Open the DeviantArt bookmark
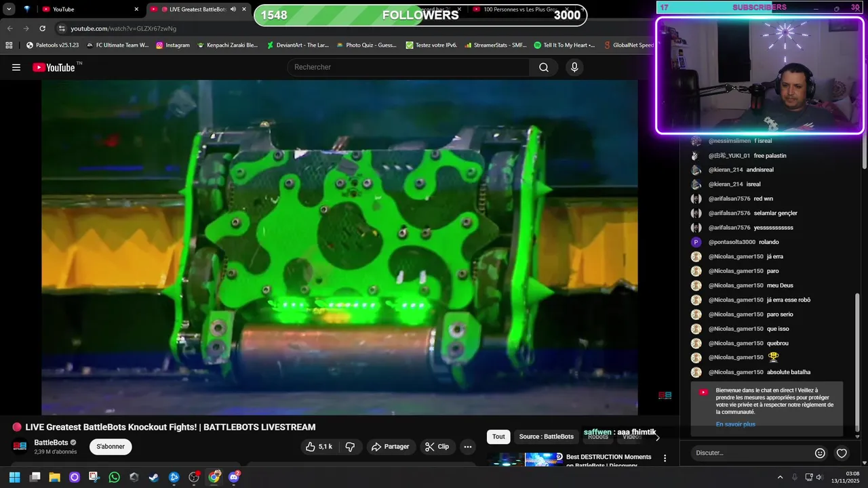Screen dimensions: 868x488 point(298,45)
